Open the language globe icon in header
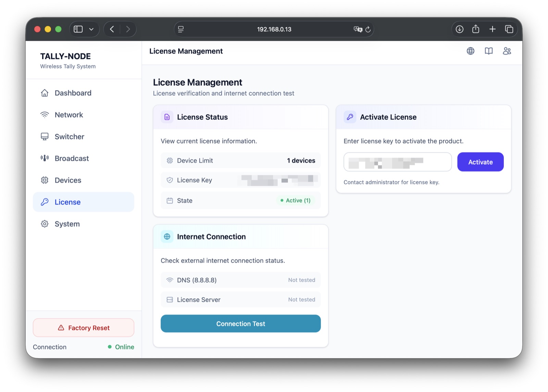The image size is (548, 392). 471,51
